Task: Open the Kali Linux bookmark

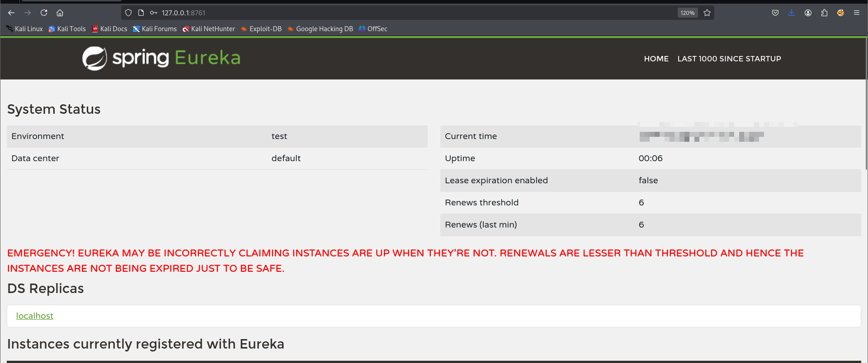Action: [x=24, y=29]
